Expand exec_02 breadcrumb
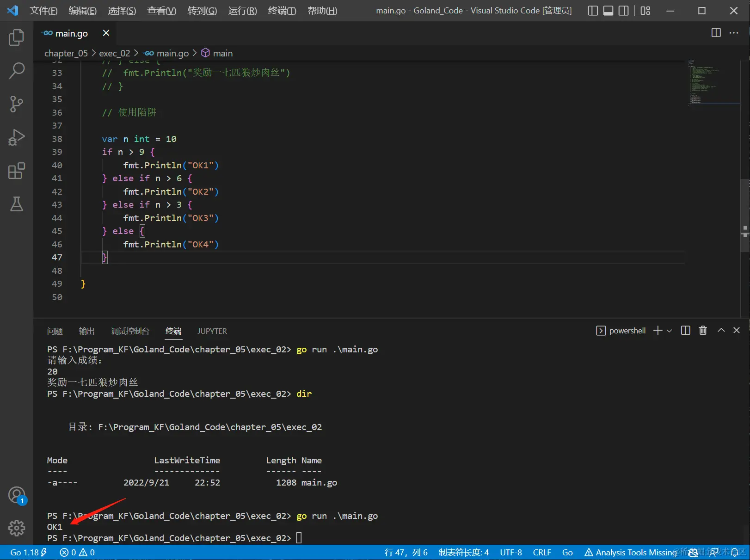 115,53
